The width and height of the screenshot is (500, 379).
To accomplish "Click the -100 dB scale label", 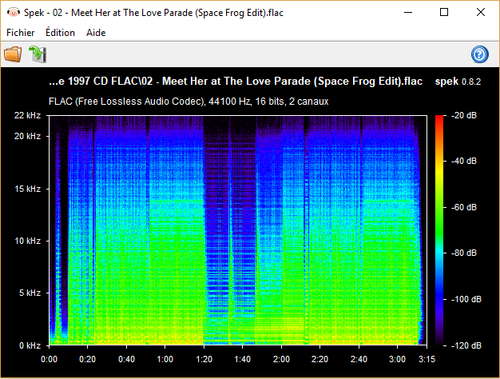I will pos(466,299).
